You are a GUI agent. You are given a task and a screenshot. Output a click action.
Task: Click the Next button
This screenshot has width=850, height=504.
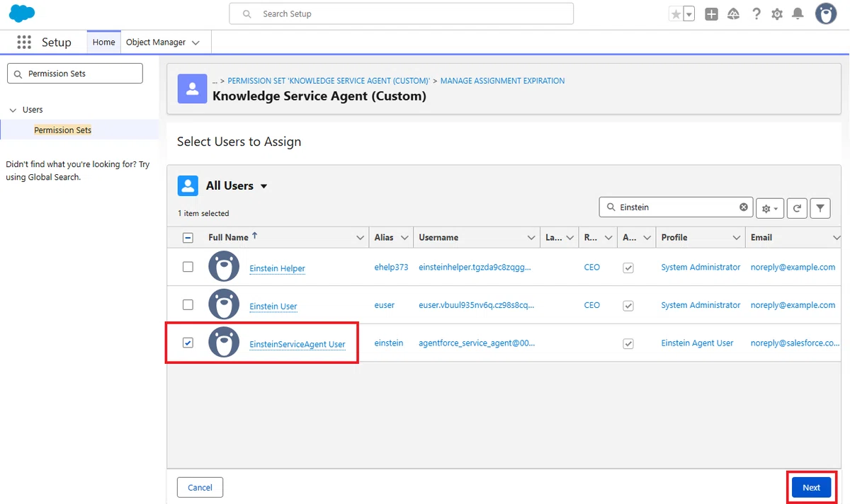(811, 488)
